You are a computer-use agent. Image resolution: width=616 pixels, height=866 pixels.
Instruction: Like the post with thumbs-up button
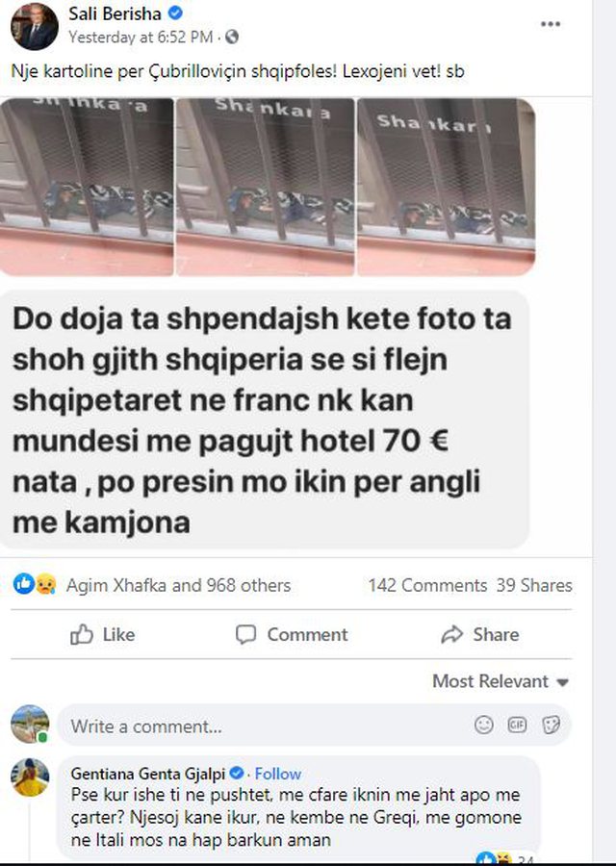[103, 635]
